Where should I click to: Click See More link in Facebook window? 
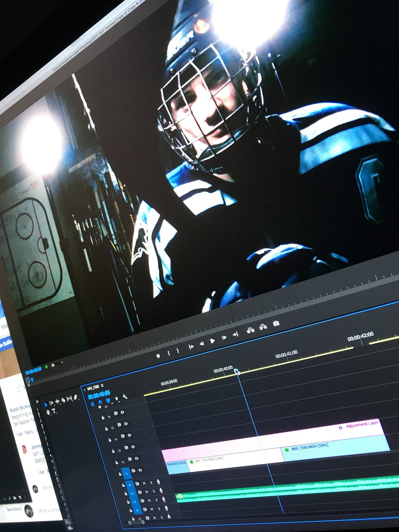pos(13,509)
